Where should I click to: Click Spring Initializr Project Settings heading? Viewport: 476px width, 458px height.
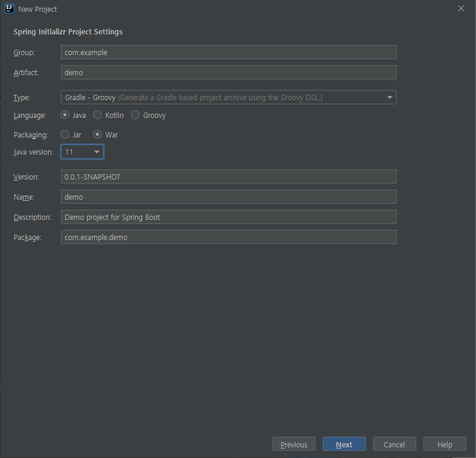(68, 32)
